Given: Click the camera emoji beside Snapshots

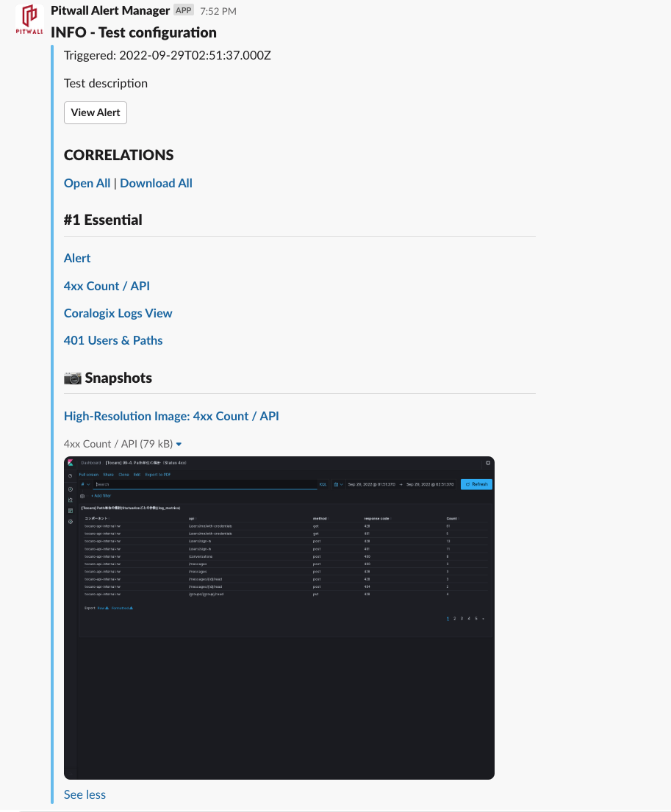Looking at the screenshot, I should [73, 378].
